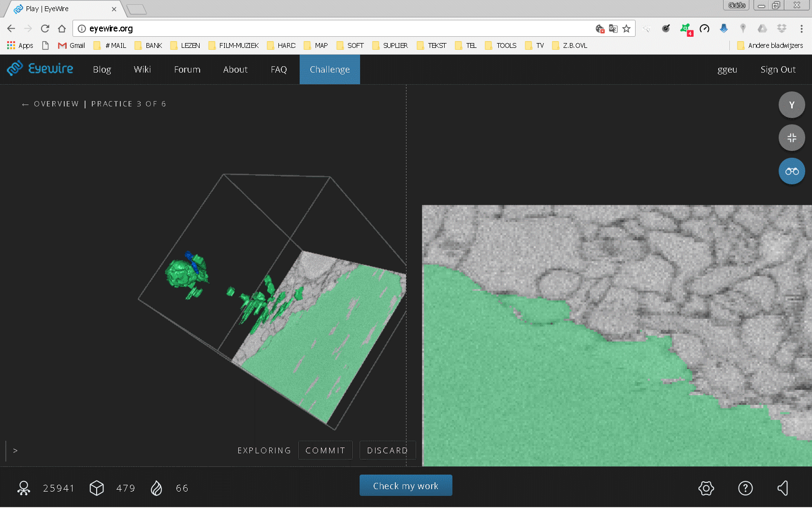Click the flame streak icon
This screenshot has height=508, width=812.
156,488
